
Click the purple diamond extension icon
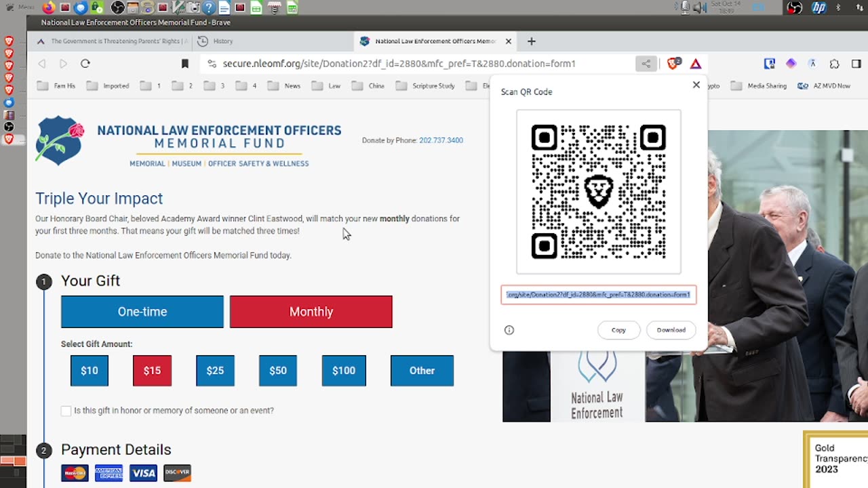click(791, 64)
